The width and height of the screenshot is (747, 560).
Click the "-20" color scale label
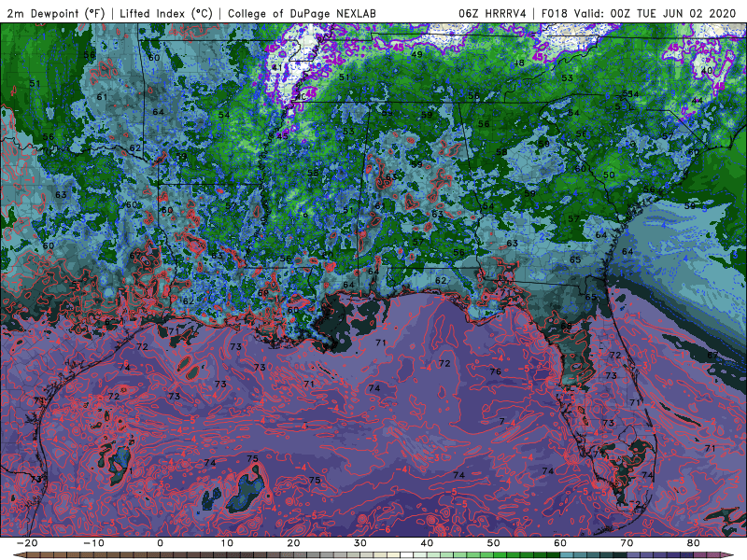(27, 543)
